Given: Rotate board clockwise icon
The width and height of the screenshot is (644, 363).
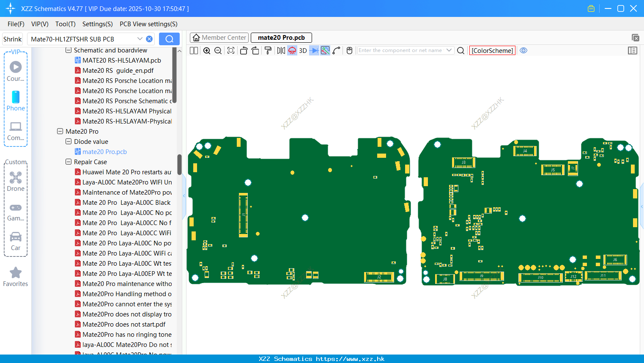Looking at the screenshot, I should click(x=255, y=50).
